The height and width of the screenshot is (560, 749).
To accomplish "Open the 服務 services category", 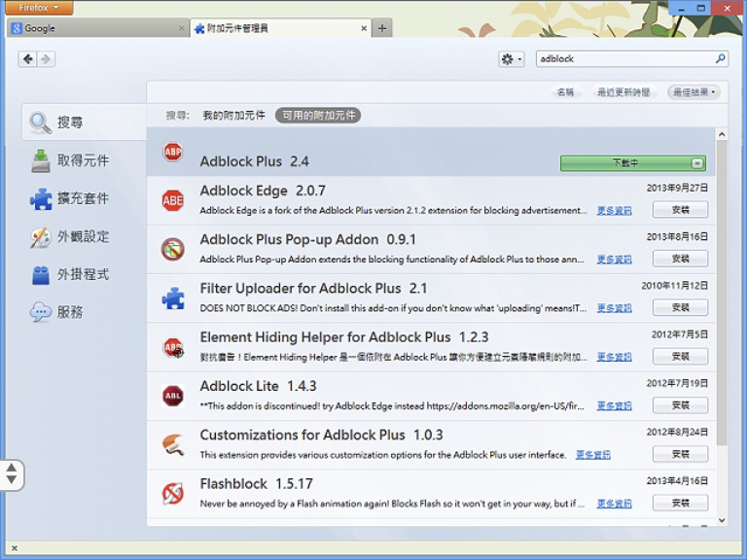I will [x=56, y=312].
